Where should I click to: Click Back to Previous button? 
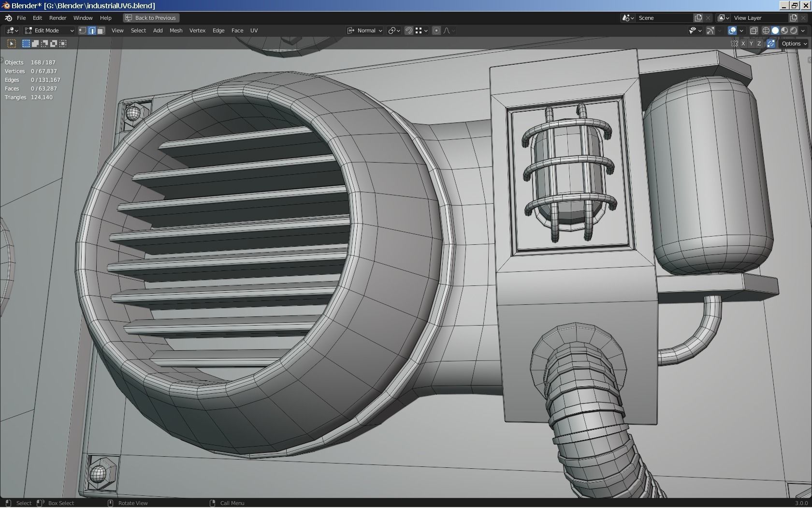(151, 18)
